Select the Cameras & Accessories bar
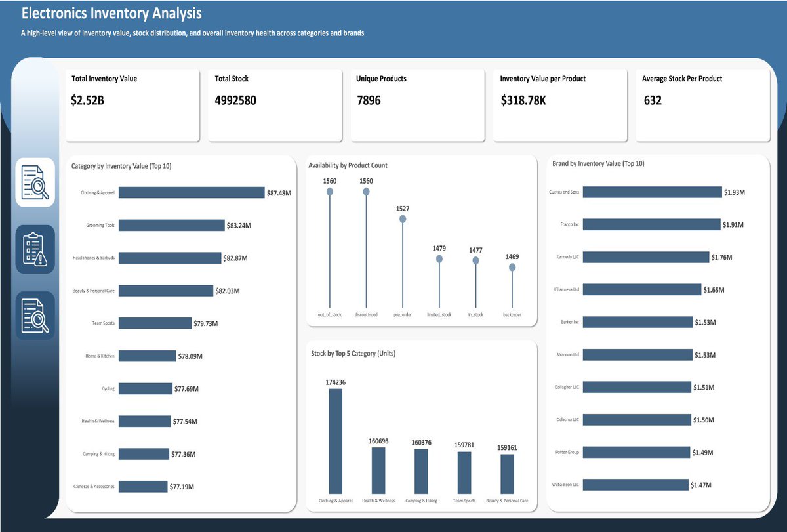 (x=143, y=487)
